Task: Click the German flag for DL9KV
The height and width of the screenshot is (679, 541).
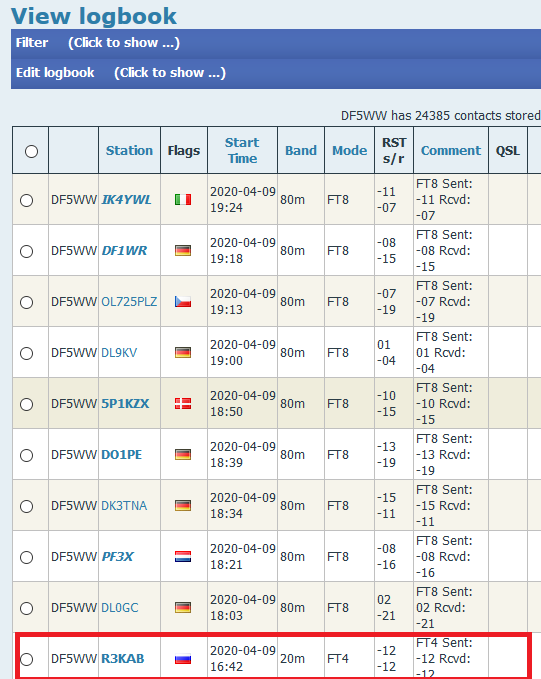Action: (x=183, y=352)
